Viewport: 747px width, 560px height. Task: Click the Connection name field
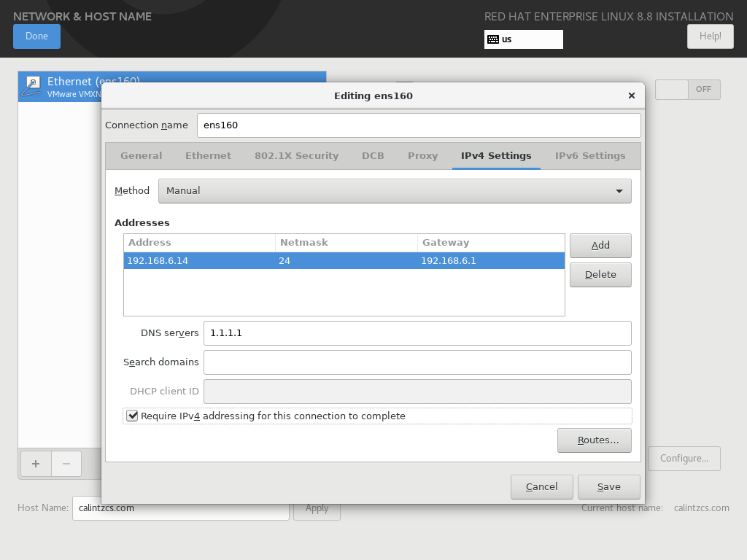click(419, 125)
